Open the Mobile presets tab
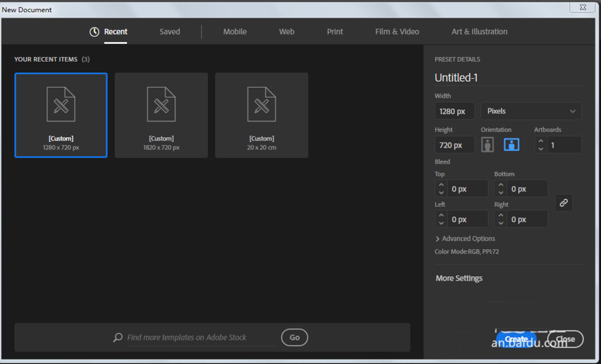601x364 pixels. tap(235, 32)
